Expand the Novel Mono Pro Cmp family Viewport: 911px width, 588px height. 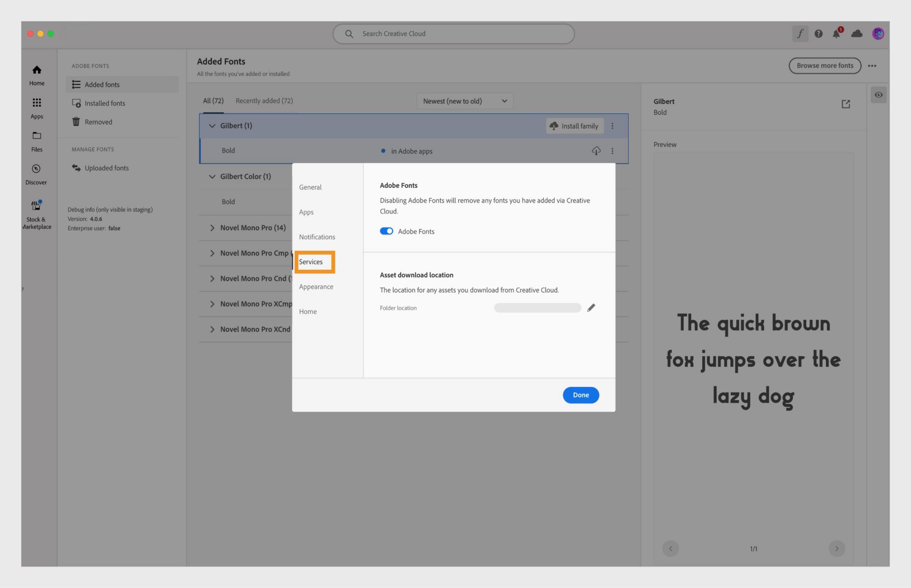click(x=212, y=252)
